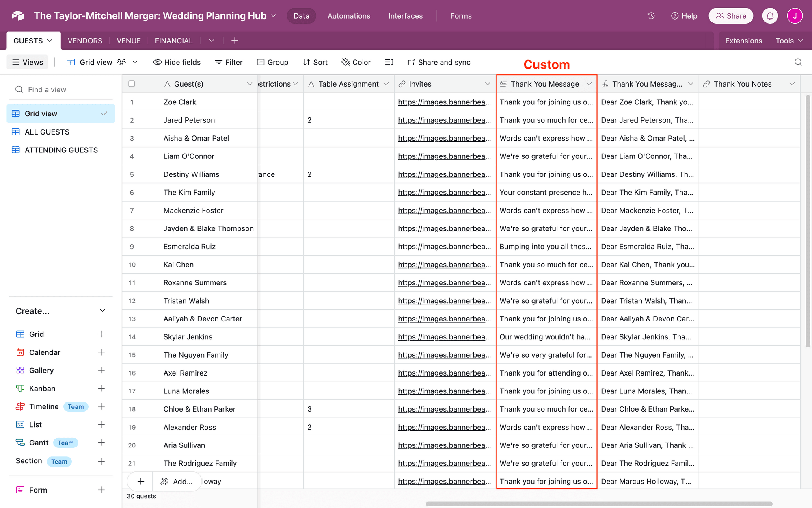Viewport: 812px width, 508px height.
Task: Add new Gantt view plus
Action: [101, 443]
